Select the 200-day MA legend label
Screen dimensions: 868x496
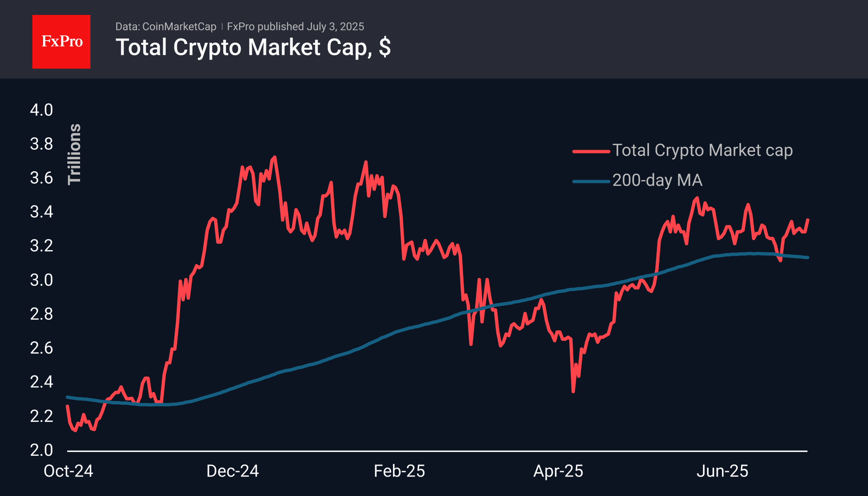(657, 180)
